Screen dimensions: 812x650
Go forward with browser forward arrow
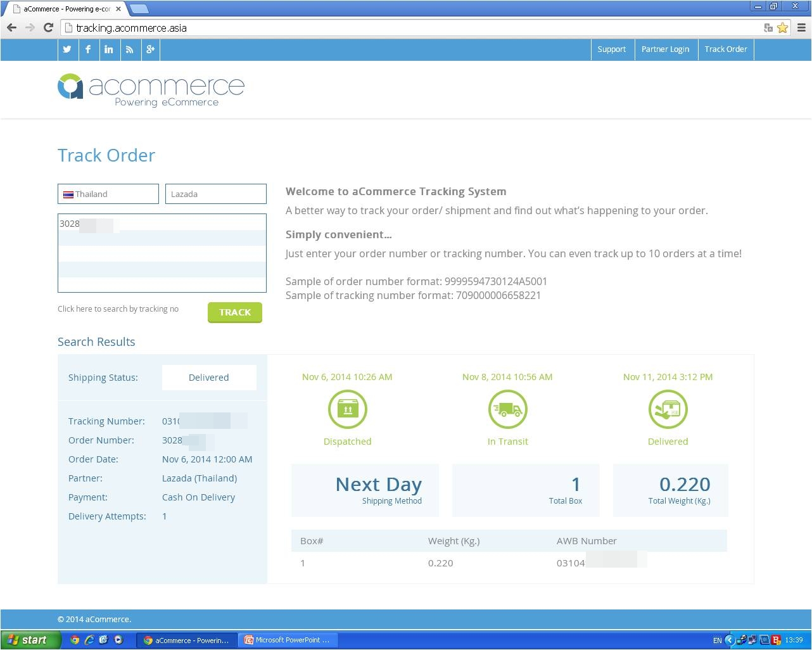tap(30, 27)
